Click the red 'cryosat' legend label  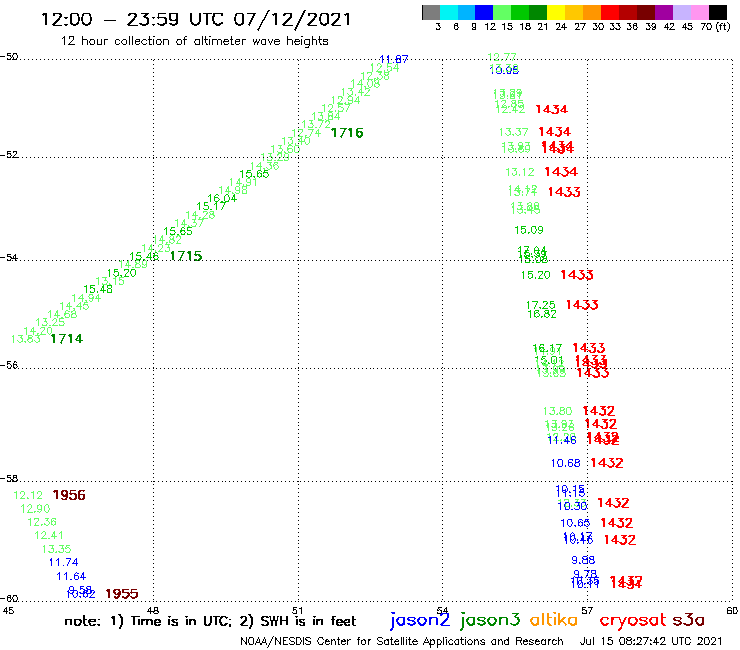(x=633, y=620)
